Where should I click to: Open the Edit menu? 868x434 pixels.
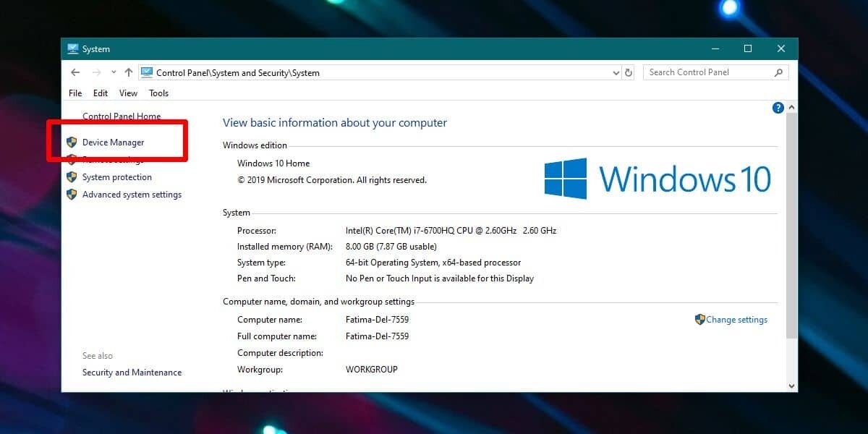click(x=101, y=93)
